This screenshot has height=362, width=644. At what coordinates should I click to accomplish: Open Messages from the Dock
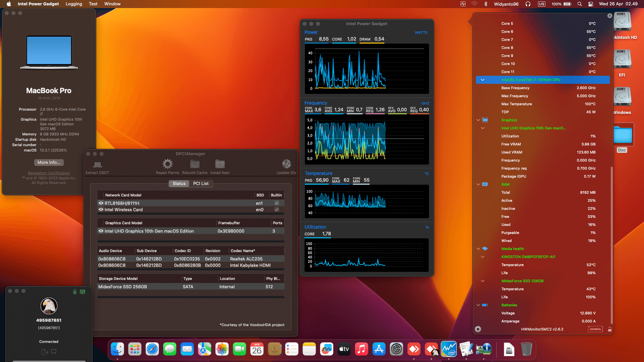(170, 349)
